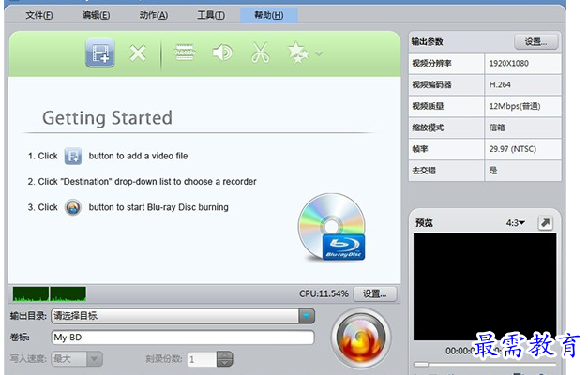The width and height of the screenshot is (588, 375).
Task: Open the 工具(T) menu
Action: [x=211, y=15]
